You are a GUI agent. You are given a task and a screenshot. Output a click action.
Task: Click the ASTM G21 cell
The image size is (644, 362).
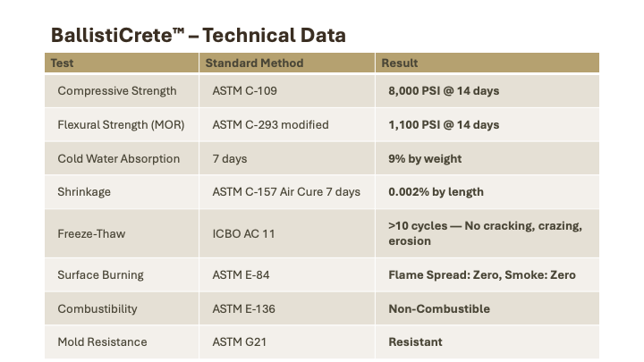(x=287, y=341)
